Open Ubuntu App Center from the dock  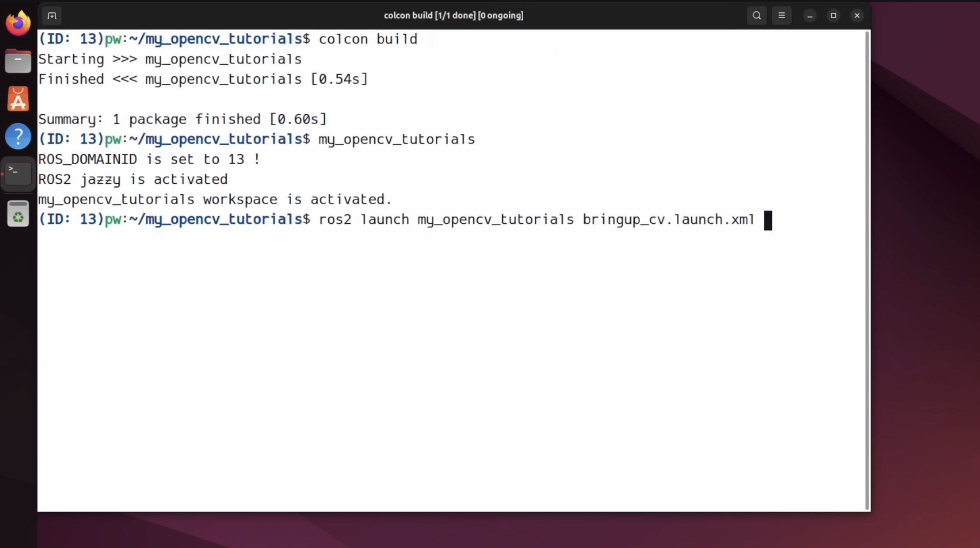(x=18, y=99)
